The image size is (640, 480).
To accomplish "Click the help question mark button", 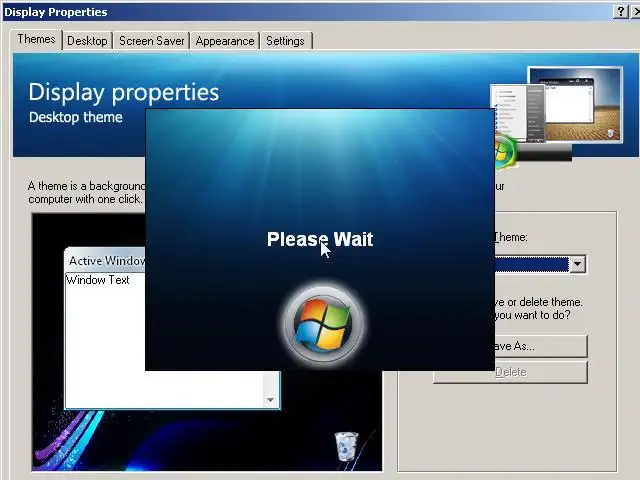I will pos(620,11).
